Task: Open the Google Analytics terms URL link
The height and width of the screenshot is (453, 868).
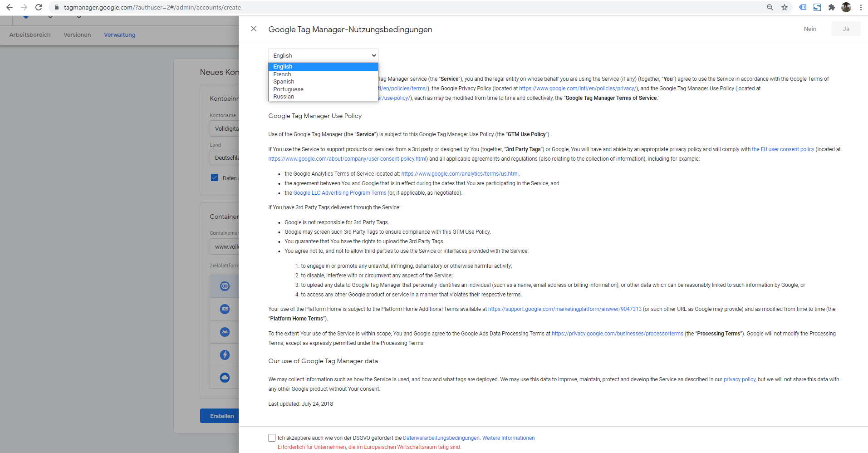Action: (x=460, y=174)
